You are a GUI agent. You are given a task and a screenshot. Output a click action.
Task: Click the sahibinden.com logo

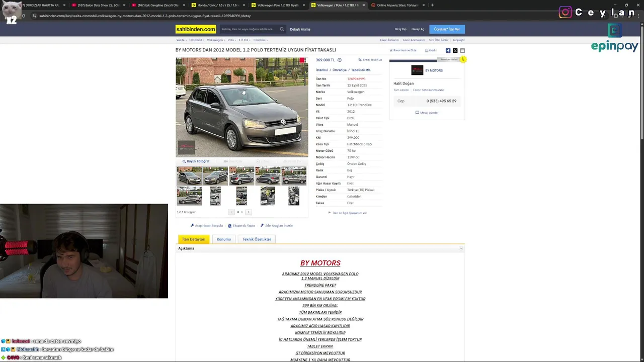(x=195, y=29)
